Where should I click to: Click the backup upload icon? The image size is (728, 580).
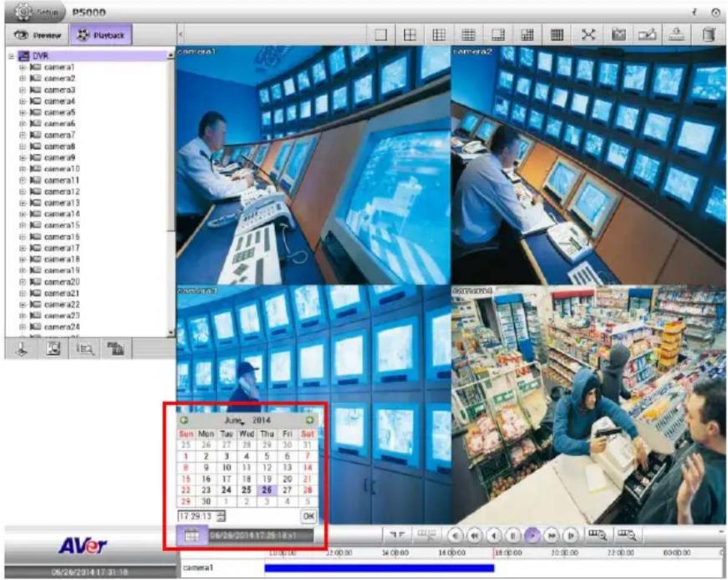[x=677, y=35]
